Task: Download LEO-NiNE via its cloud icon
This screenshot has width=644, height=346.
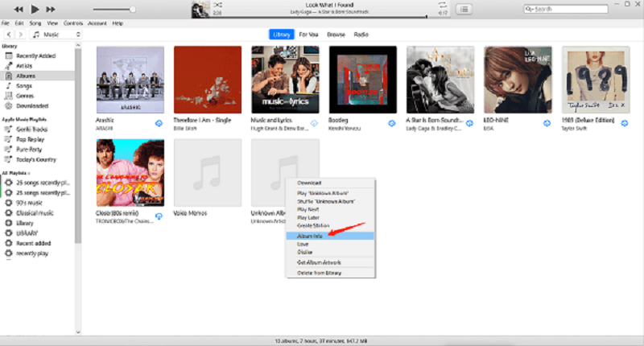Action: [x=547, y=123]
